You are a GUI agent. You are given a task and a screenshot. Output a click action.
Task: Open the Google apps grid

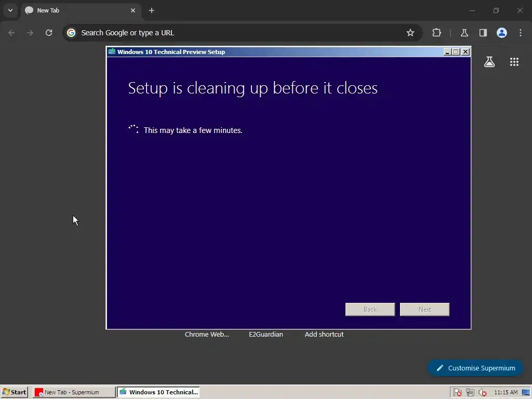514,62
